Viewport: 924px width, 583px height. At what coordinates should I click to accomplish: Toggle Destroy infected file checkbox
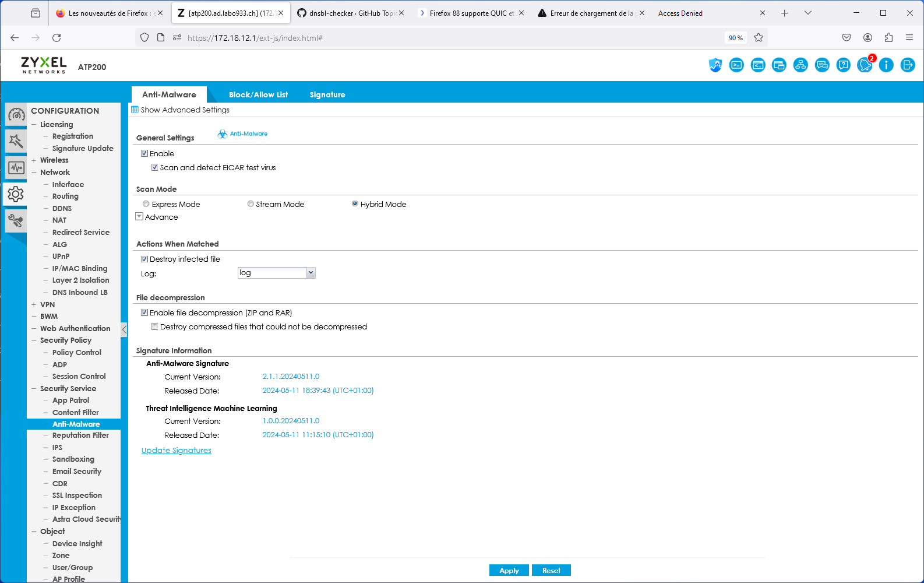click(x=144, y=259)
